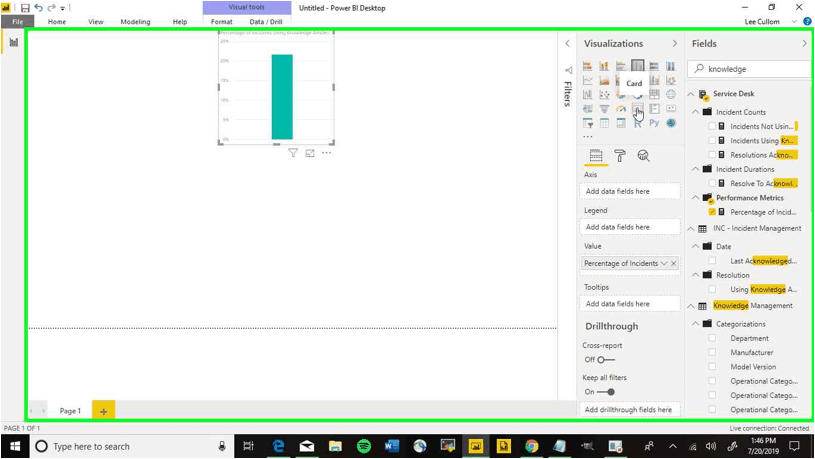This screenshot has height=459, width=815.
Task: Select the KPI visualization
Action: [671, 109]
